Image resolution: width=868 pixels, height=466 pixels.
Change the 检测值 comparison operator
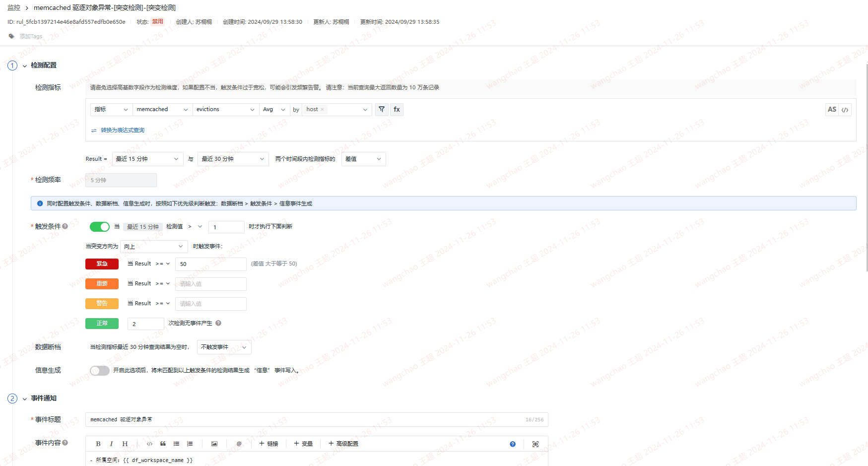tap(195, 227)
